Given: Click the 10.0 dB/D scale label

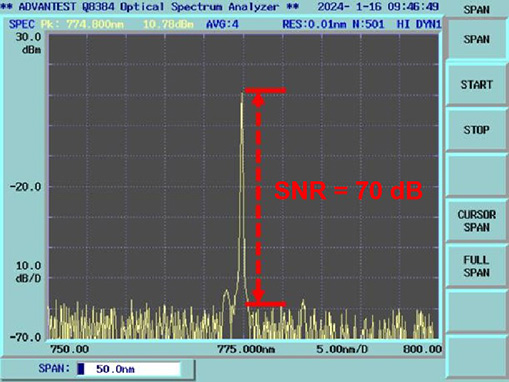Looking at the screenshot, I should (x=29, y=272).
